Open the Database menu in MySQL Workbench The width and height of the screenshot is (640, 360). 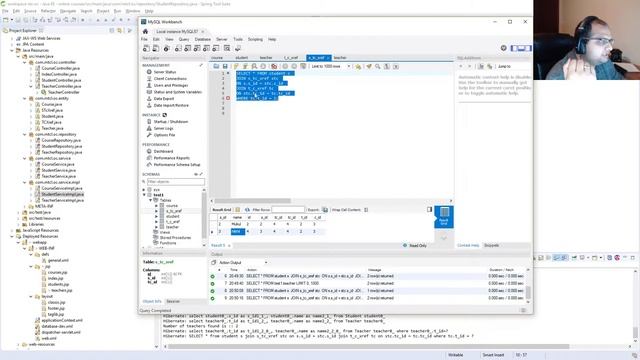(202, 40)
